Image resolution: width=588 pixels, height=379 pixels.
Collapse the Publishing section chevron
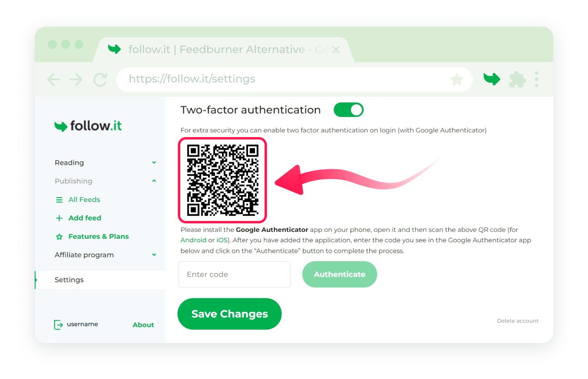[x=154, y=181]
